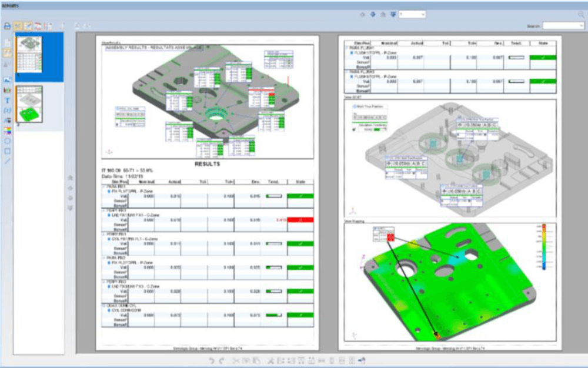Click the zoom magnifier icon at top right
Screen dimensions: 588x368
tap(580, 14)
